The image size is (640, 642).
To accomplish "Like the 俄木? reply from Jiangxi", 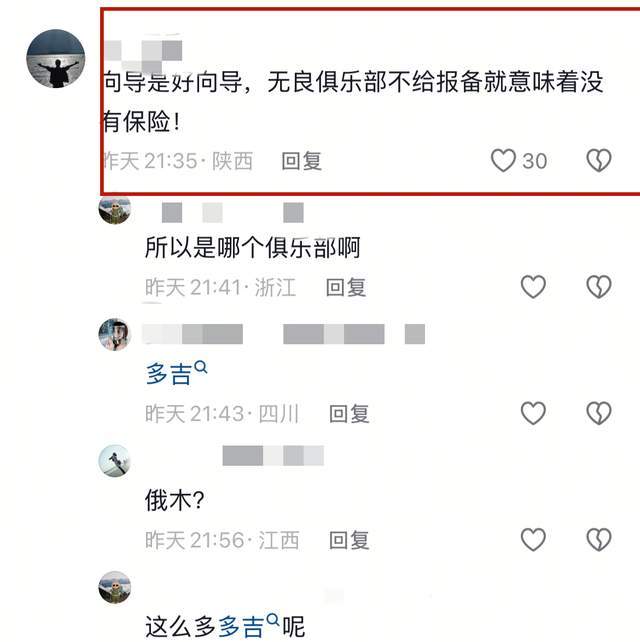I will pyautogui.click(x=533, y=540).
